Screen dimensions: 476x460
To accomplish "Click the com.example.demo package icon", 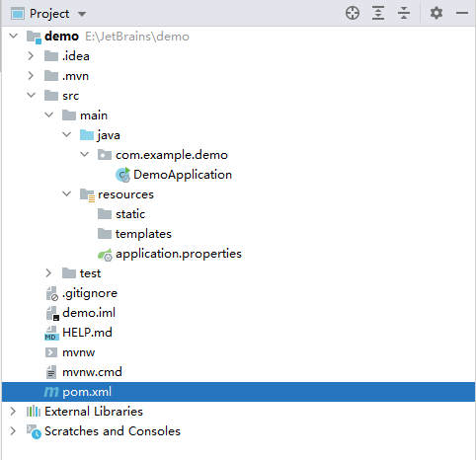I will pos(105,155).
